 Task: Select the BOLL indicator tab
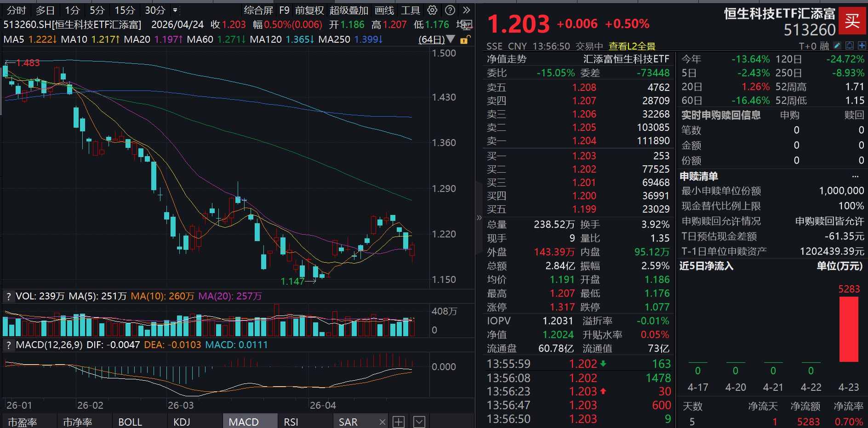click(x=130, y=422)
